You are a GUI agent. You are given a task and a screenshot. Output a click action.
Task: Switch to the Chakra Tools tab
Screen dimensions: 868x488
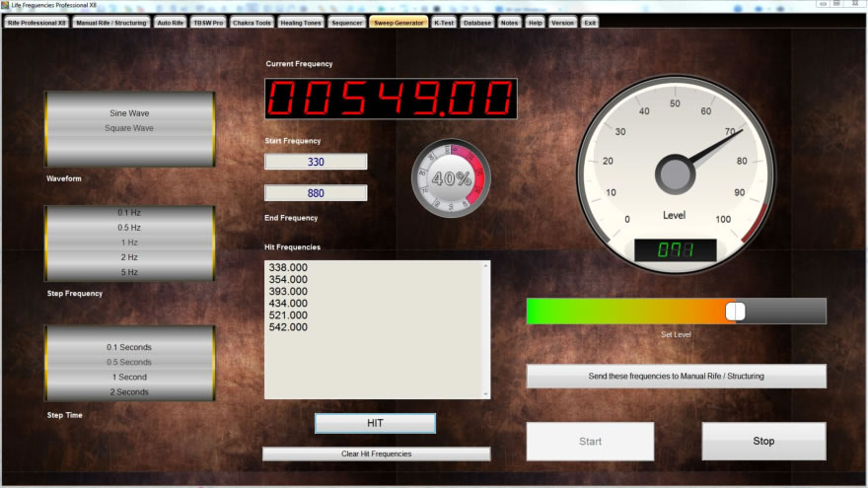pos(252,22)
